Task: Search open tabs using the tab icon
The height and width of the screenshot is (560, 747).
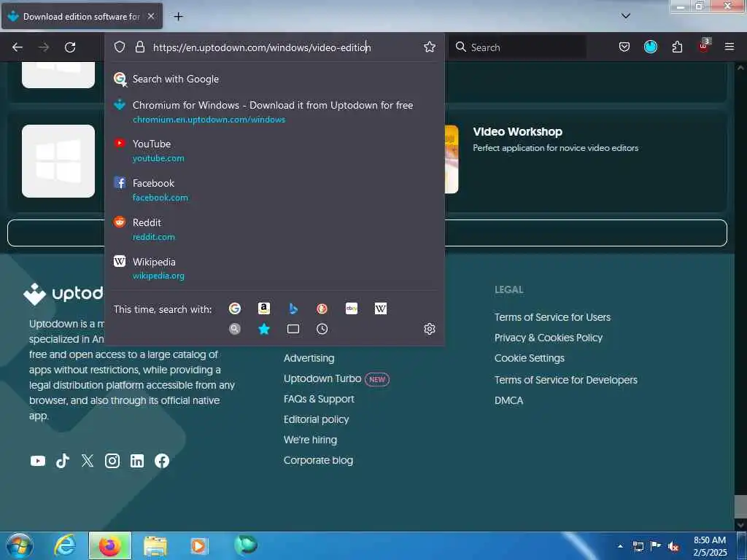Action: [x=293, y=329]
